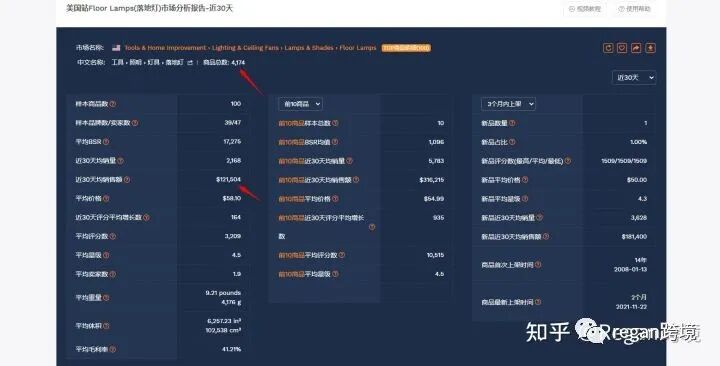
Task: Click help icon beside 前10商品平均星级
Action: (x=335, y=274)
